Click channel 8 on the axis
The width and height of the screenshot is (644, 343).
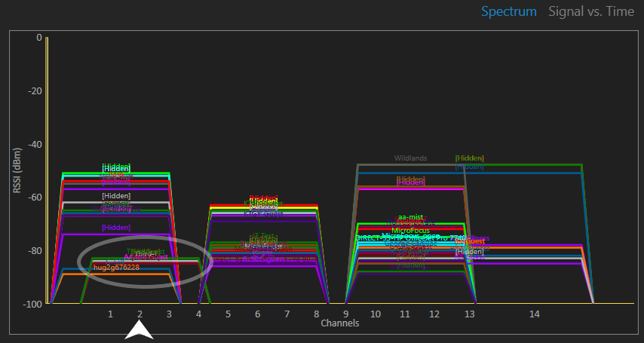point(317,314)
